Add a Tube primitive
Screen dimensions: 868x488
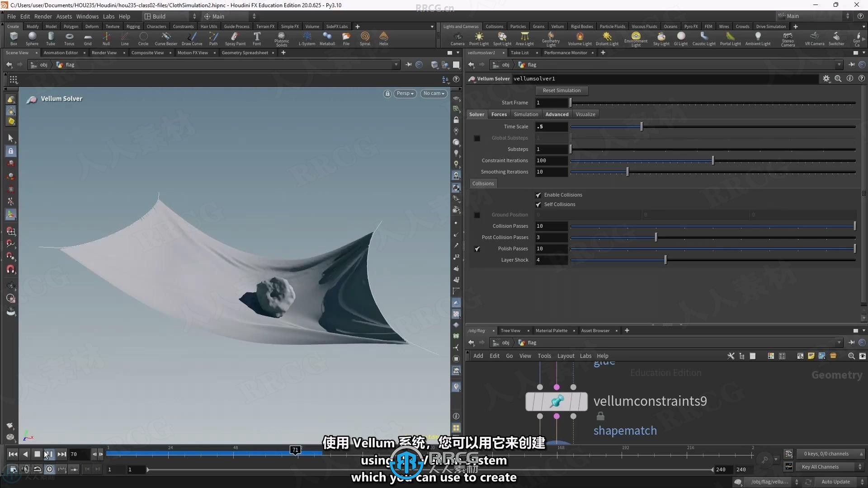click(51, 39)
